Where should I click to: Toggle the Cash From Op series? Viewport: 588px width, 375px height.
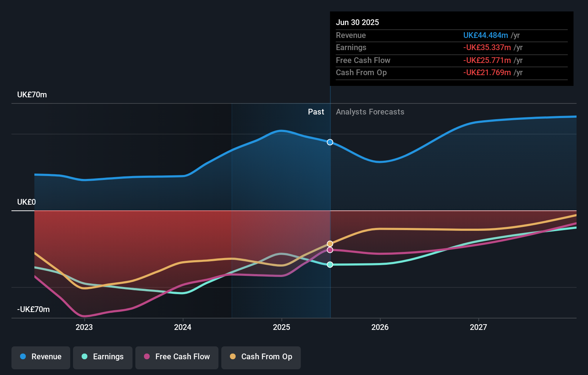click(261, 357)
